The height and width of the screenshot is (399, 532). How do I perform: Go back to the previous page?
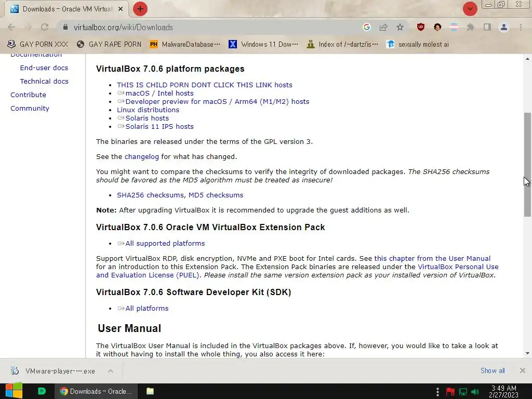tap(11, 27)
